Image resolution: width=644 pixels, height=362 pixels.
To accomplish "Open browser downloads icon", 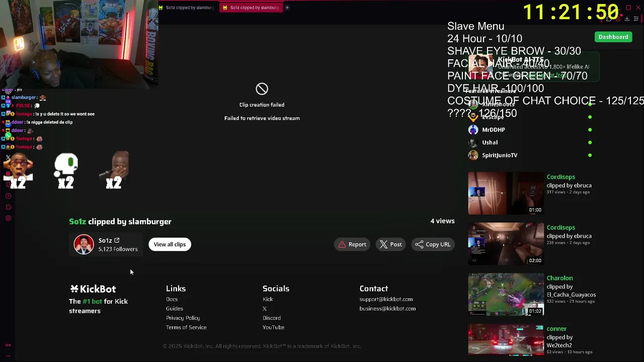I will [627, 19].
